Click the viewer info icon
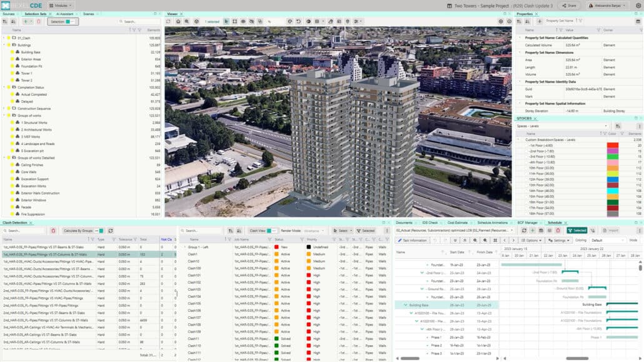 510,21
